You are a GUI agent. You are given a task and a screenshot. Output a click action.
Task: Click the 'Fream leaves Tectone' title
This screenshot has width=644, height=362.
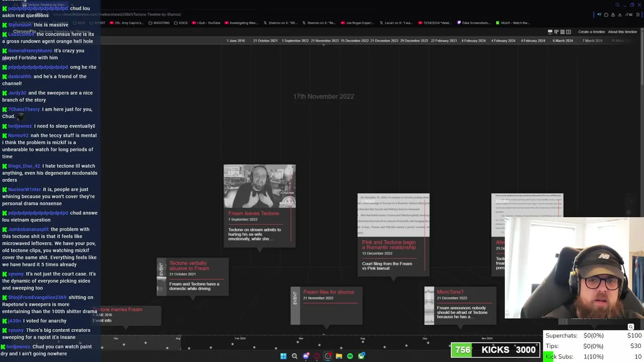tap(253, 213)
